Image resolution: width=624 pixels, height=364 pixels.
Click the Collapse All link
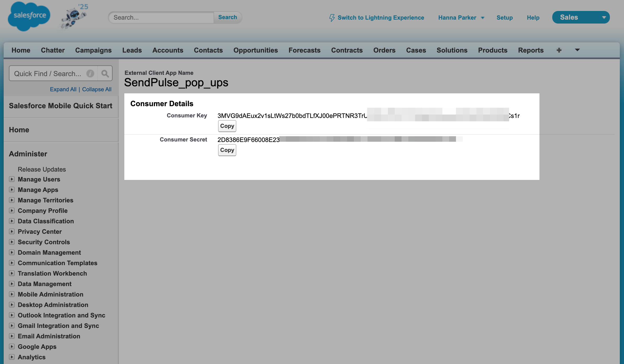coord(97,89)
